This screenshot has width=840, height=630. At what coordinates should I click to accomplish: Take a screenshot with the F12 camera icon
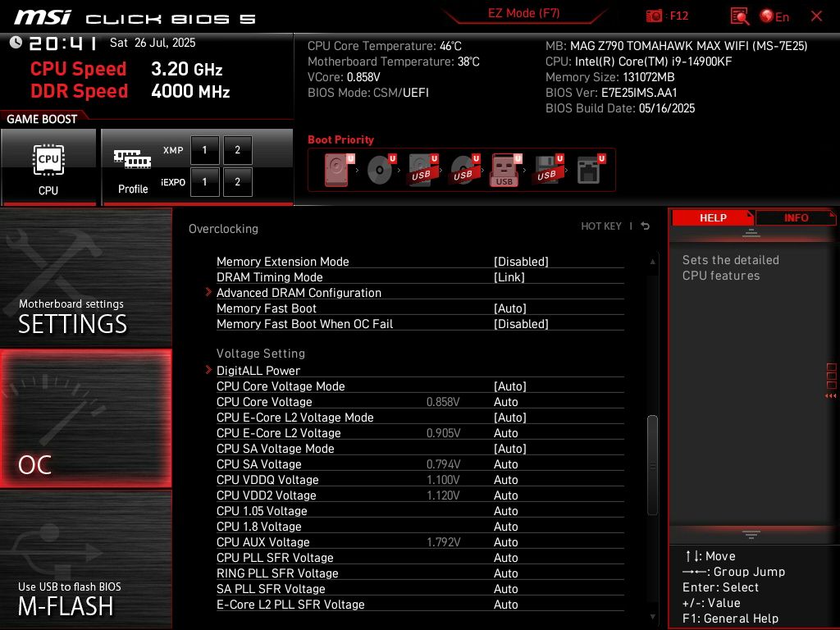tap(654, 16)
